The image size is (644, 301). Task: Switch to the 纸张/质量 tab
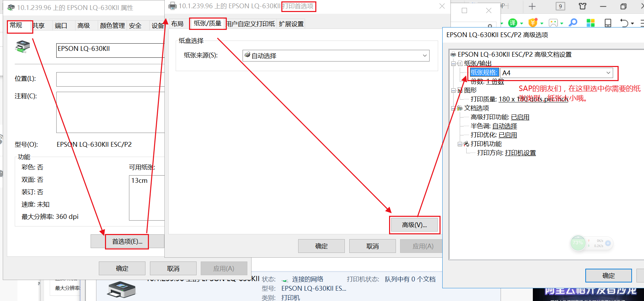click(208, 23)
